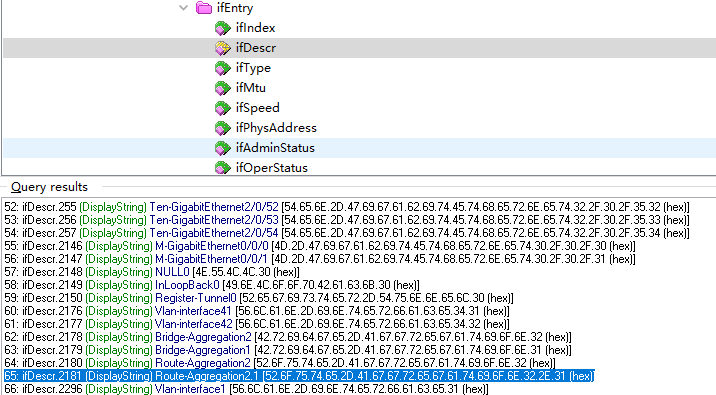Select result row 66 Vlan-interface1
The height and width of the screenshot is (395, 716).
pos(246,389)
